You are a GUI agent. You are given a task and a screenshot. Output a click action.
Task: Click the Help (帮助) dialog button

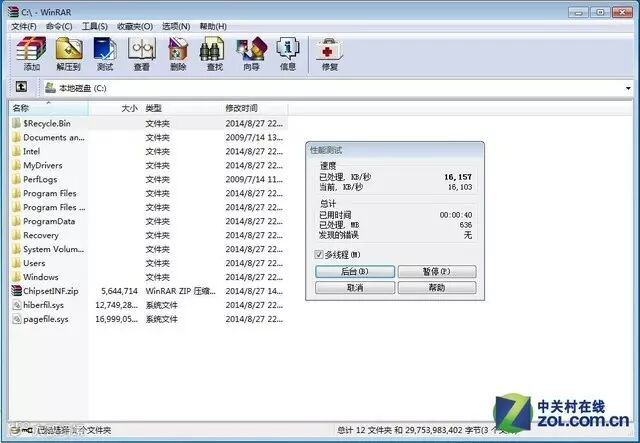pos(437,287)
